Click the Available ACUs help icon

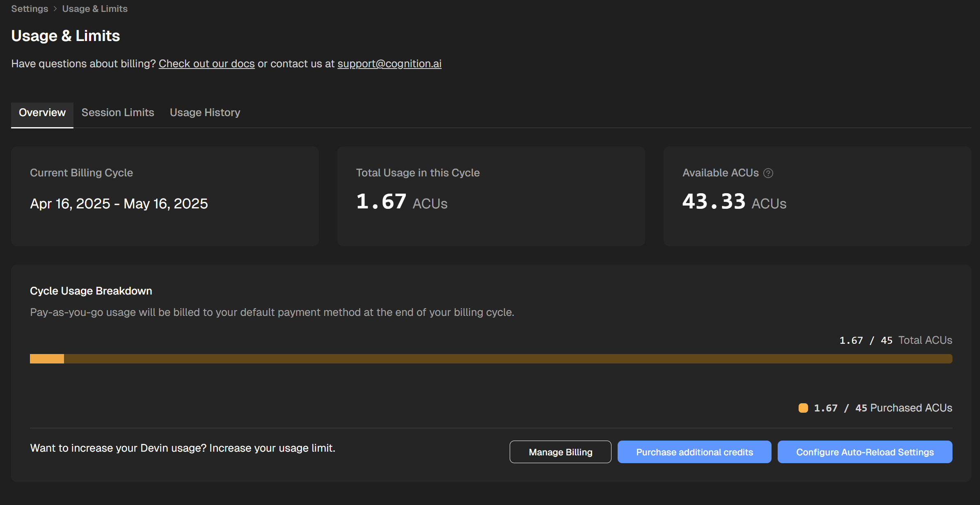768,173
